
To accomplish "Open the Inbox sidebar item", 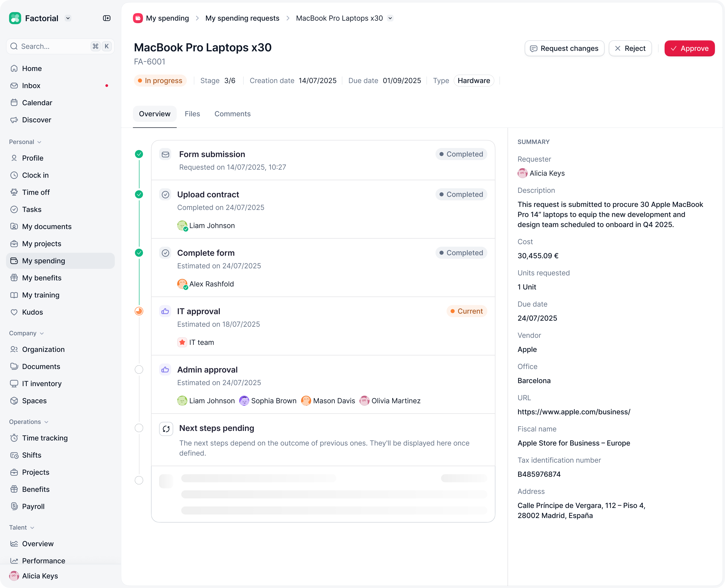I will [x=31, y=86].
